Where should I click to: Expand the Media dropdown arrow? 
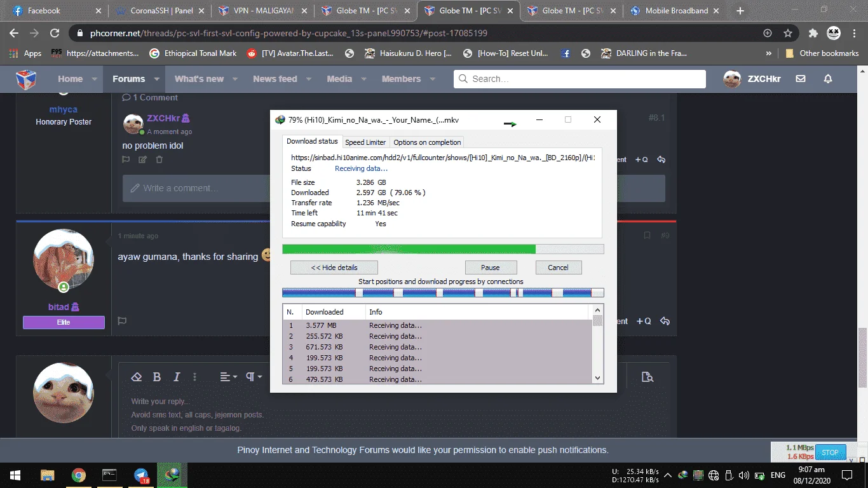coord(363,79)
